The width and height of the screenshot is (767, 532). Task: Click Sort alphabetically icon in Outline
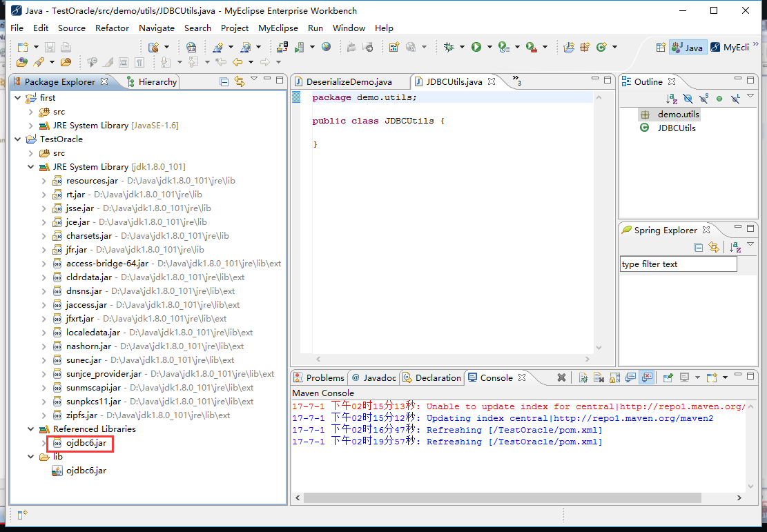coord(671,99)
